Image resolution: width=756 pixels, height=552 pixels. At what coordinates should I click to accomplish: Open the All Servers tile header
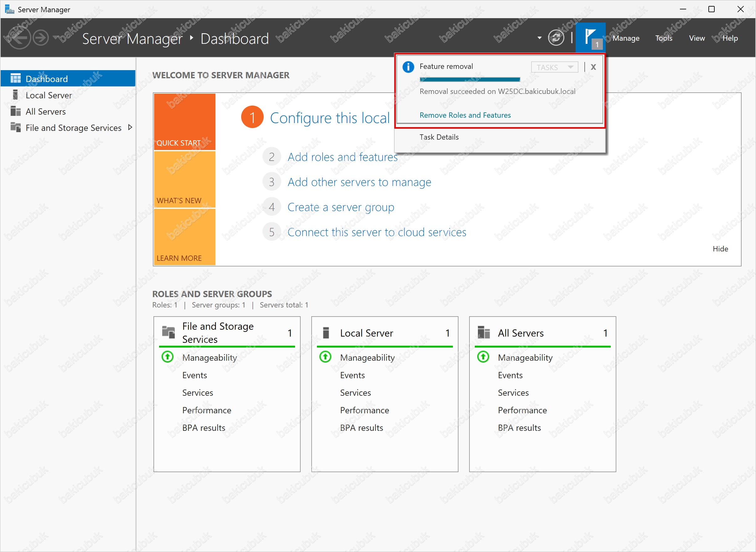point(542,333)
